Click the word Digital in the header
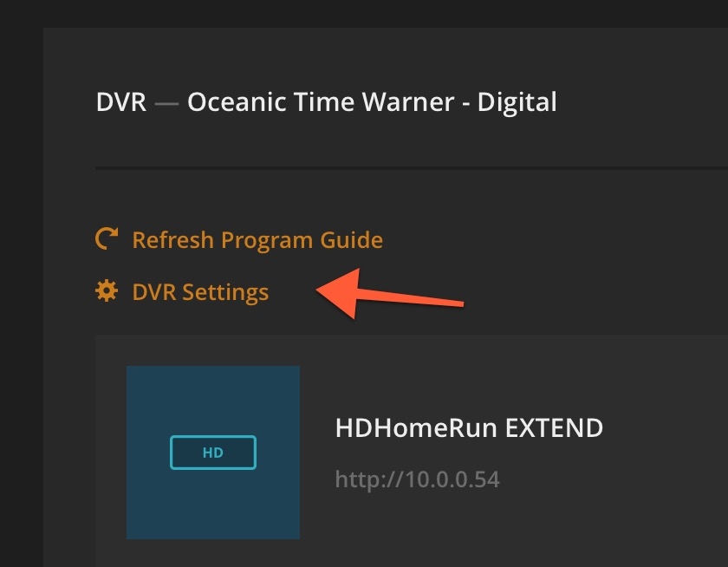728x567 pixels. [517, 102]
